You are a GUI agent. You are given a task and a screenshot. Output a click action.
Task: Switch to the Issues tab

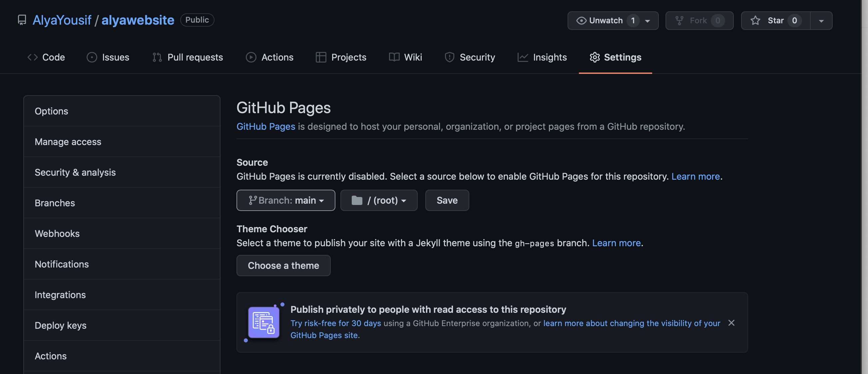coord(108,57)
